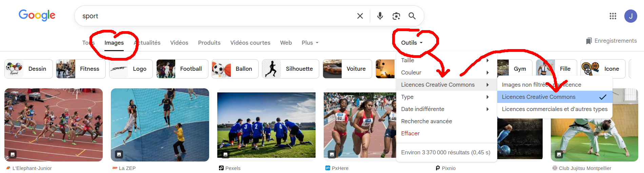Open search by image camera icon
644x173 pixels.
point(396,16)
